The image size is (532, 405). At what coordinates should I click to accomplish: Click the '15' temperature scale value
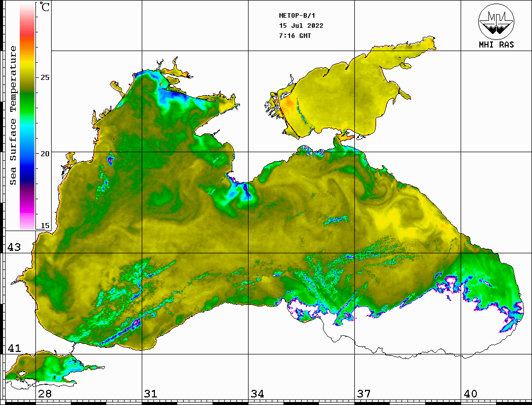click(x=45, y=226)
